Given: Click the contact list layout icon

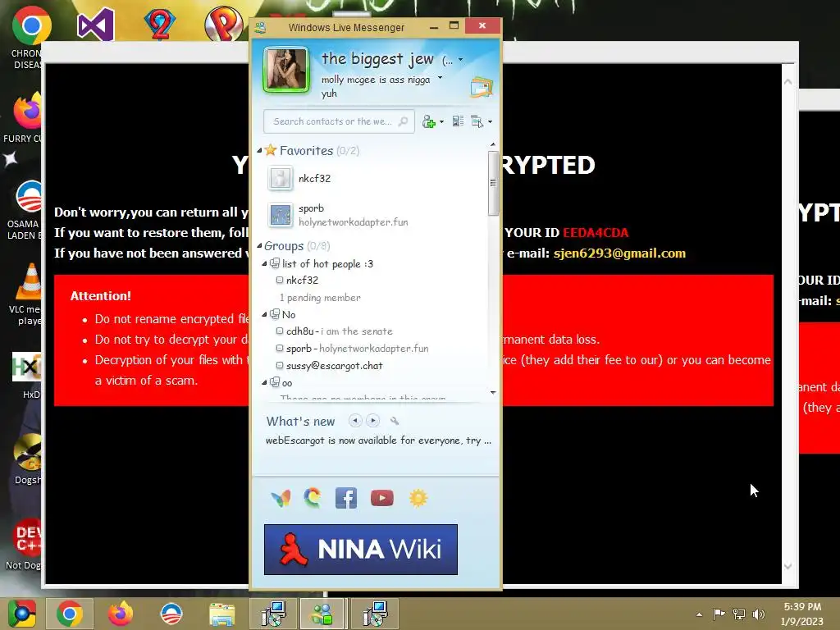Looking at the screenshot, I should pos(458,121).
